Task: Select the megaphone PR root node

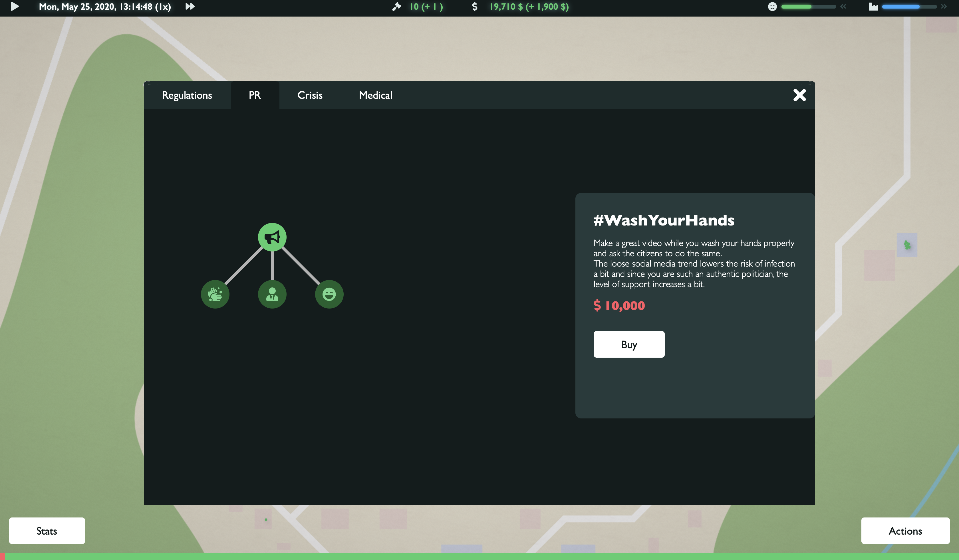Action: pyautogui.click(x=272, y=237)
